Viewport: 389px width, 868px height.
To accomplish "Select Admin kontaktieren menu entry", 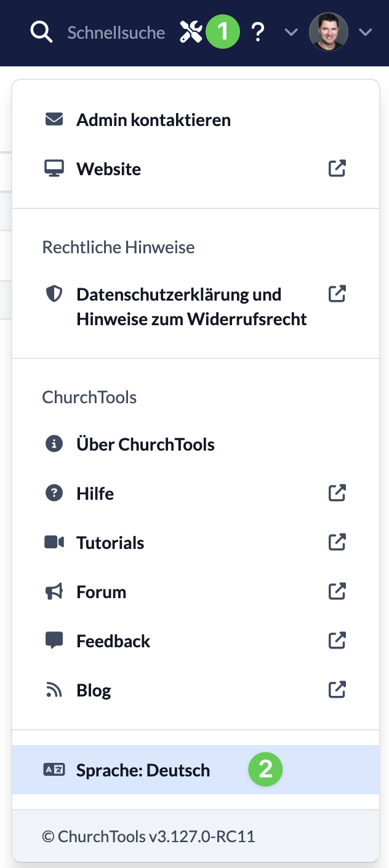I will tap(196, 120).
